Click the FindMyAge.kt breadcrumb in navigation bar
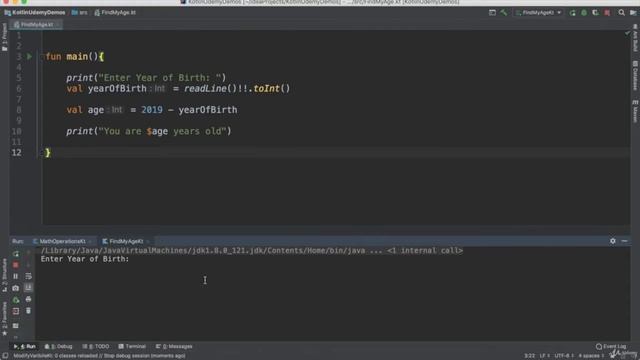The height and width of the screenshot is (360, 640). pos(115,13)
